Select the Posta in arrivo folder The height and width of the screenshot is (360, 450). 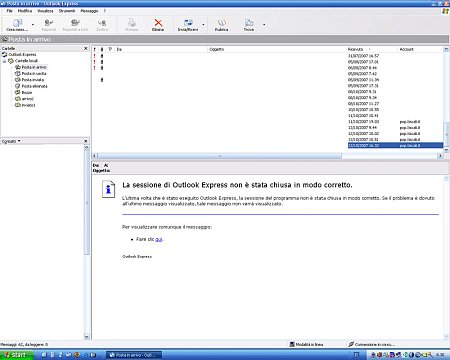point(31,67)
